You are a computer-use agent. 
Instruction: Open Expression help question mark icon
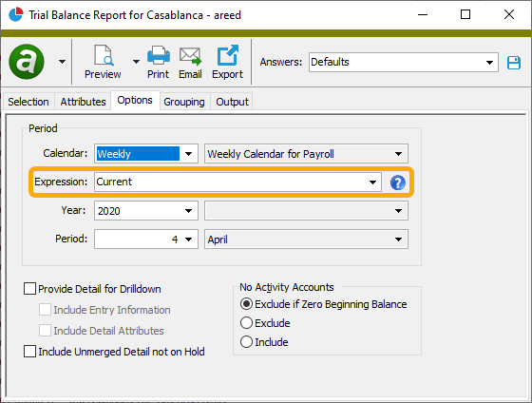coord(398,182)
